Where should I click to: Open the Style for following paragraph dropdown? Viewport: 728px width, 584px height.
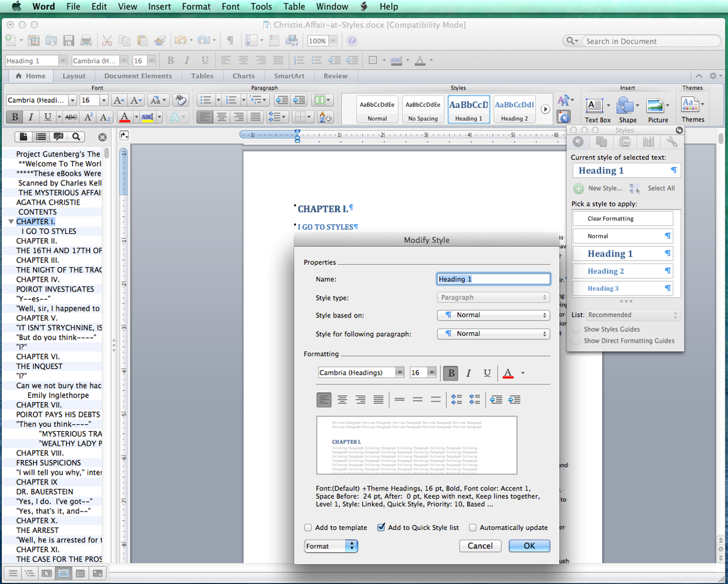tap(494, 333)
